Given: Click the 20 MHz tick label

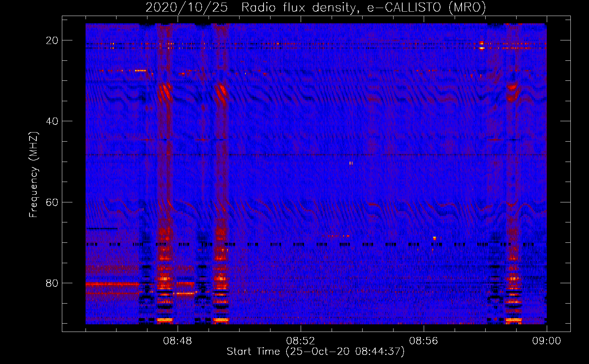Looking at the screenshot, I should (x=52, y=40).
